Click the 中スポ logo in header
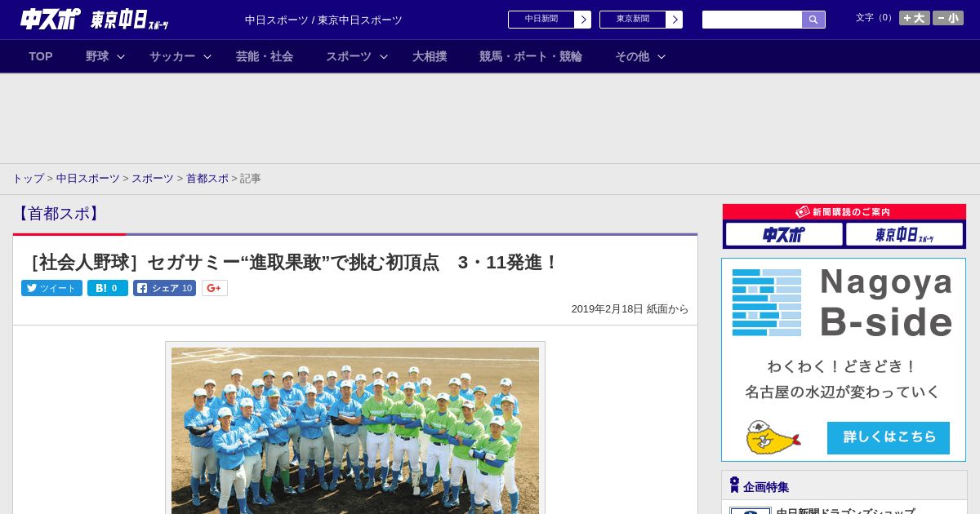The image size is (980, 514). coord(51,19)
